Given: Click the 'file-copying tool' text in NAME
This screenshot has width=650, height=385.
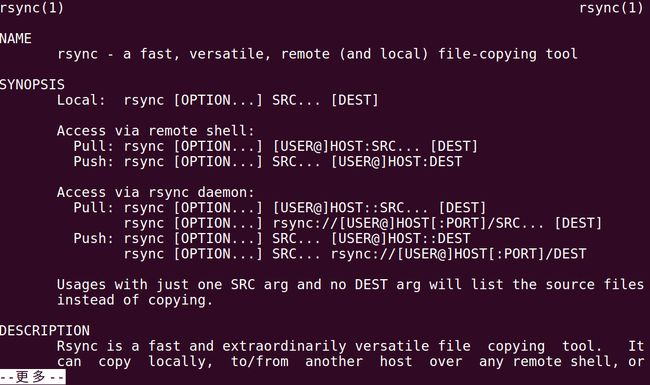Looking at the screenshot, I should pyautogui.click(x=508, y=54).
